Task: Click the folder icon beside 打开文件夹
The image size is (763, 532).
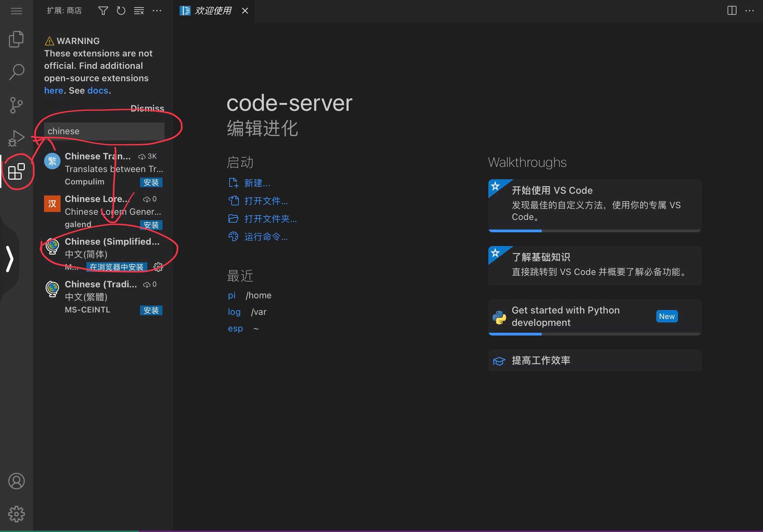Action: [233, 219]
